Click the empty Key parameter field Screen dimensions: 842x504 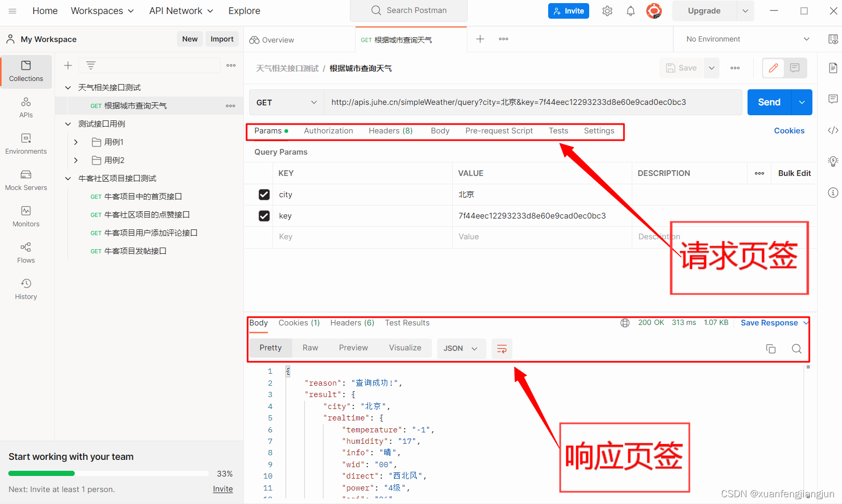[x=362, y=237]
